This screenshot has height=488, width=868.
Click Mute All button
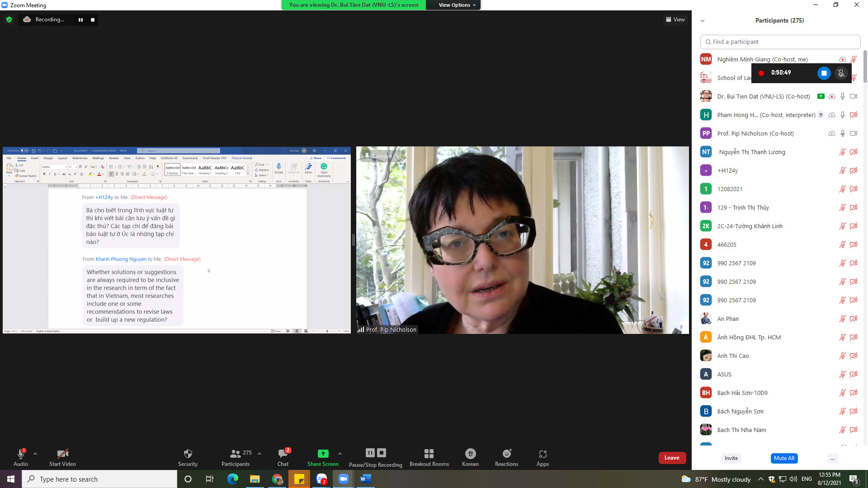click(784, 458)
